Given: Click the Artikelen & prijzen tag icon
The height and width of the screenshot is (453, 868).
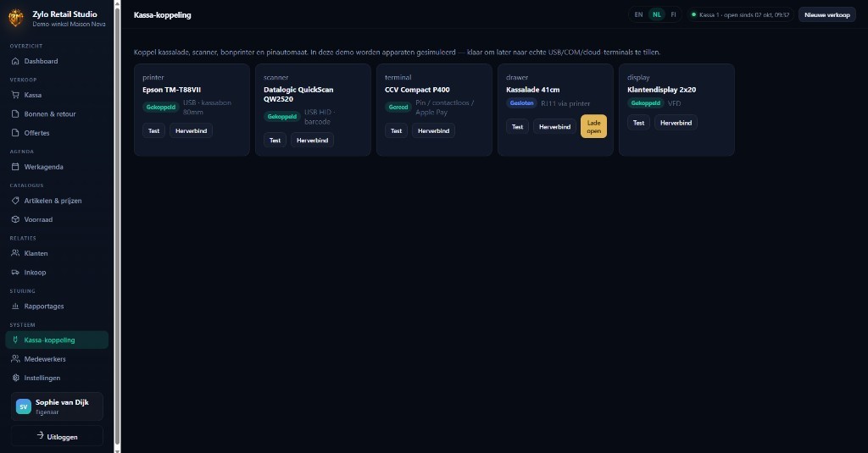Looking at the screenshot, I should [x=15, y=200].
